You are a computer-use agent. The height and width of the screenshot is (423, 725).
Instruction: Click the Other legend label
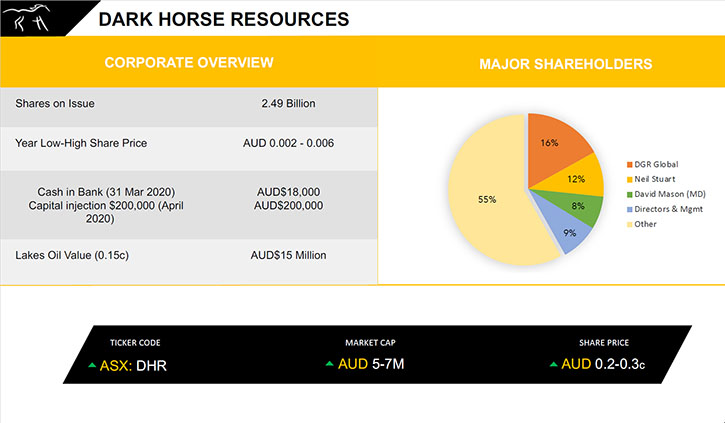[645, 224]
